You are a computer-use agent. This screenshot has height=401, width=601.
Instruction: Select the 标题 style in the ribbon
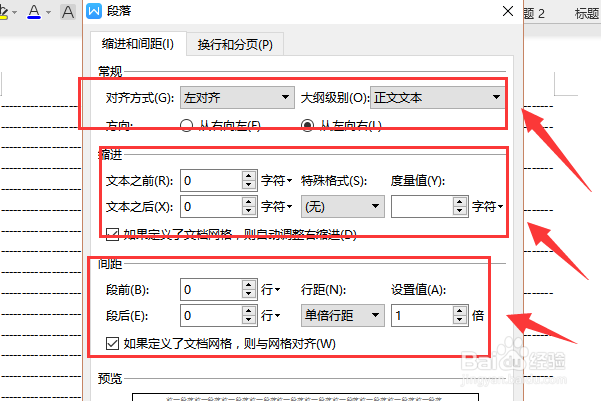pyautogui.click(x=587, y=14)
